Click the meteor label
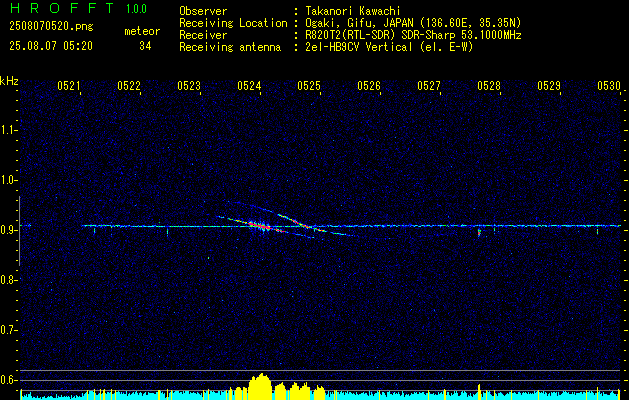 click(142, 31)
